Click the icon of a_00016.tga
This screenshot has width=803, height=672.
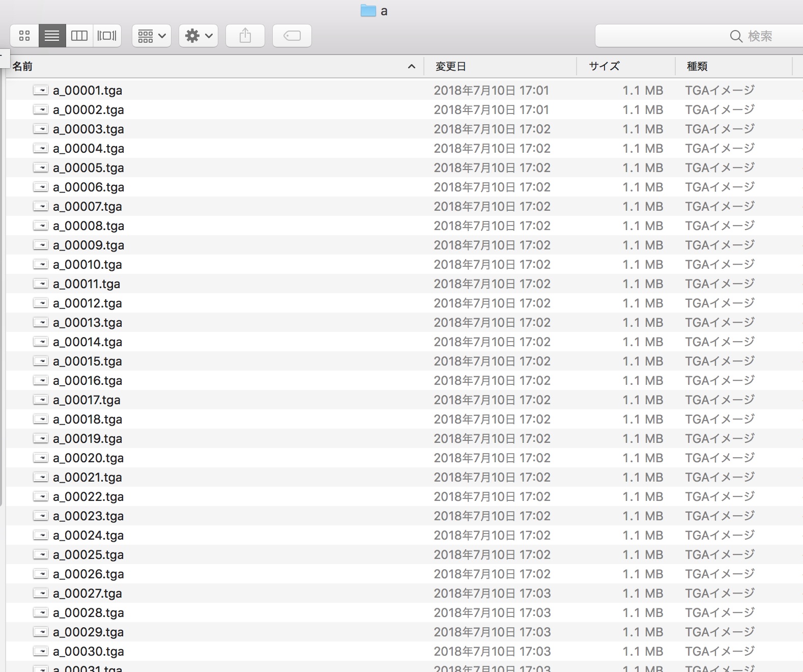pos(41,380)
